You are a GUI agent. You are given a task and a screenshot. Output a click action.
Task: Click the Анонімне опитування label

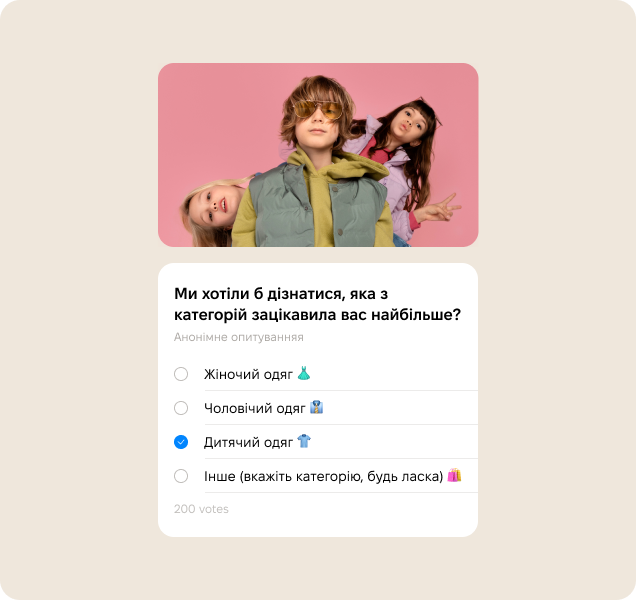238,337
